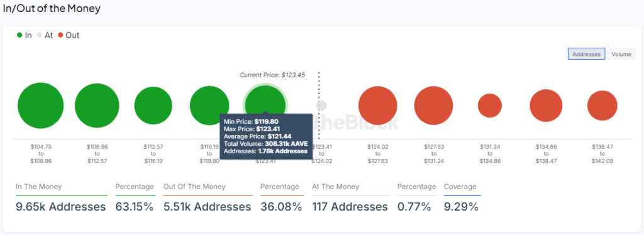Click the Coverage 9.29% stat
This screenshot has height=235, width=644.
(x=461, y=207)
